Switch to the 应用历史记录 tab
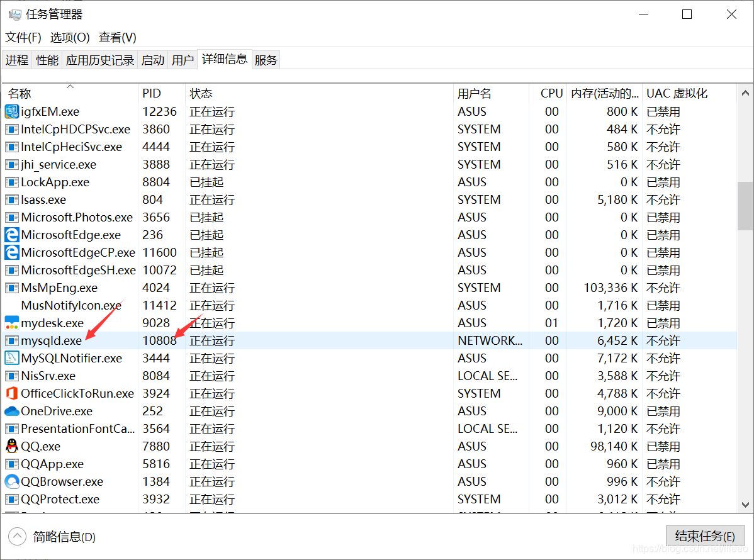The width and height of the screenshot is (754, 560). coord(100,60)
